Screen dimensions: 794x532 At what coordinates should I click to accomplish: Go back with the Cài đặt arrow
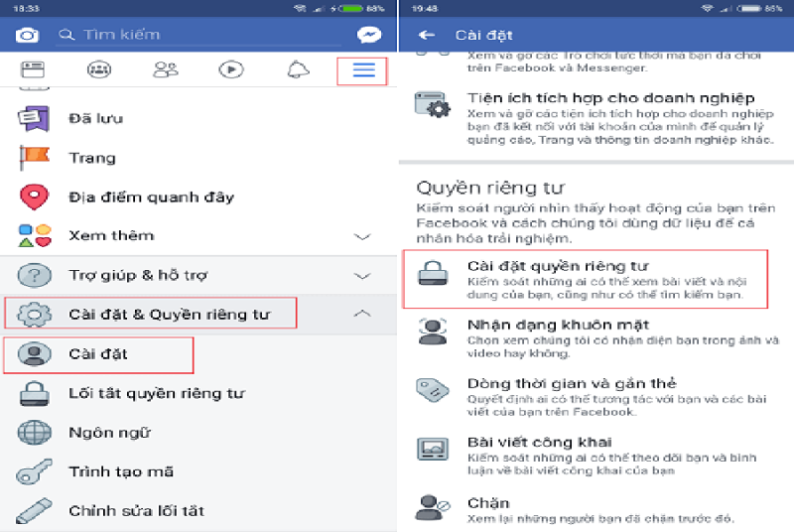pyautogui.click(x=427, y=35)
